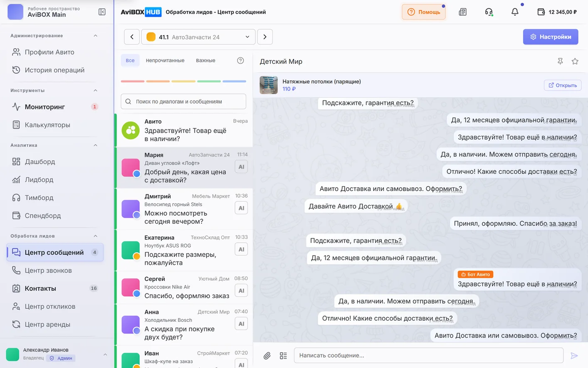588x368 pixels.
Task: Click the Авито green avatar icon
Action: pyautogui.click(x=131, y=130)
